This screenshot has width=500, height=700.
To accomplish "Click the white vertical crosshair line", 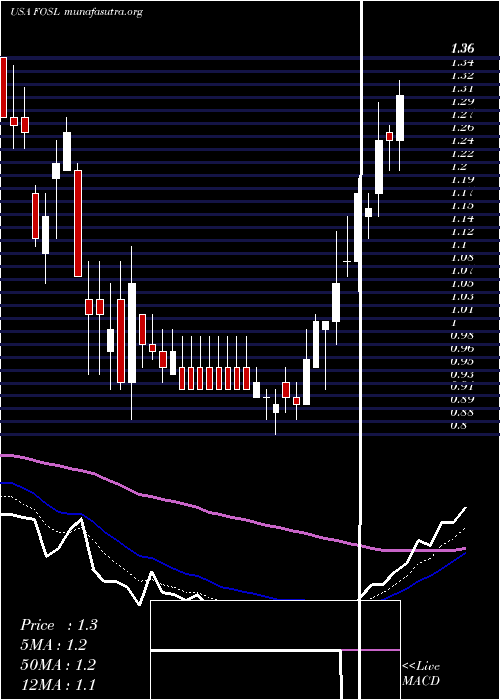I will 361,350.
